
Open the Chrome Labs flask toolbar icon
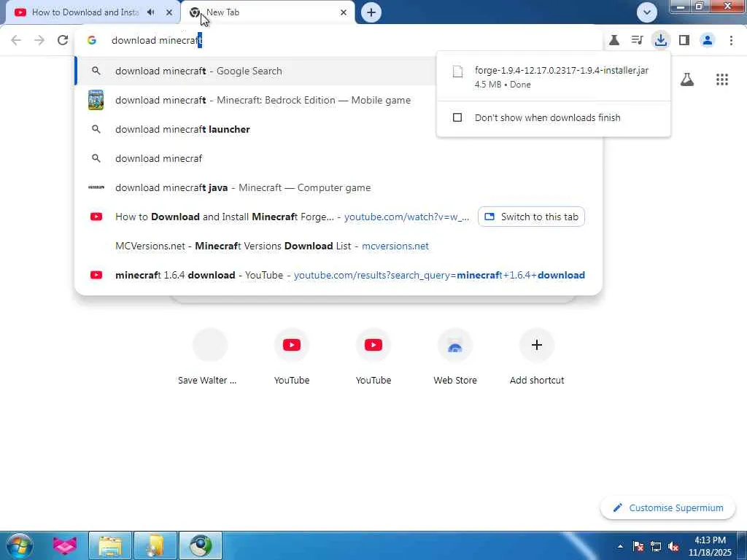coord(614,40)
